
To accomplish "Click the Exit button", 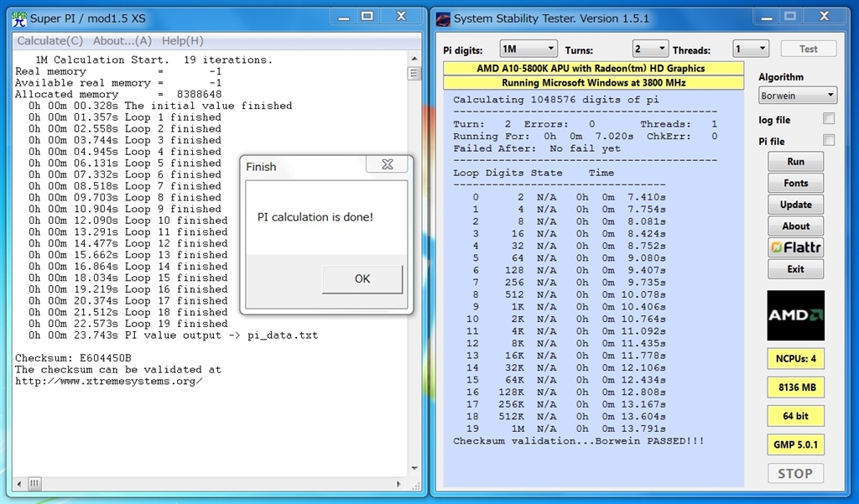I will click(795, 269).
